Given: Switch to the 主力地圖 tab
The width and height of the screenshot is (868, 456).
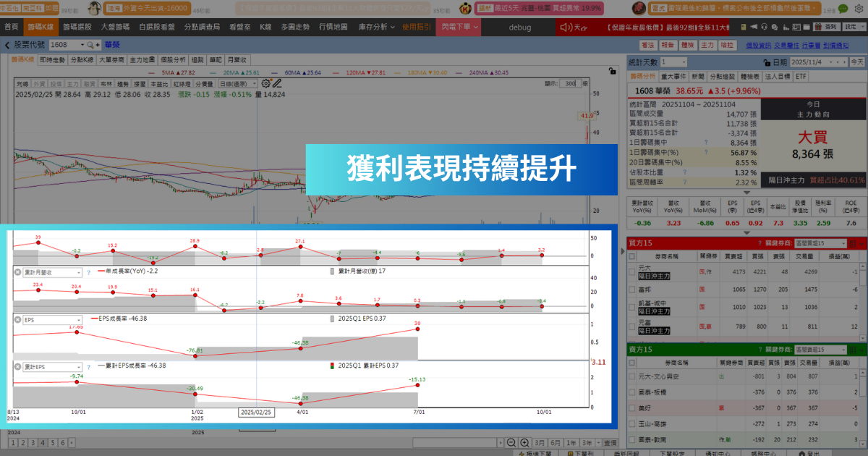Looking at the screenshot, I should pyautogui.click(x=142, y=59).
